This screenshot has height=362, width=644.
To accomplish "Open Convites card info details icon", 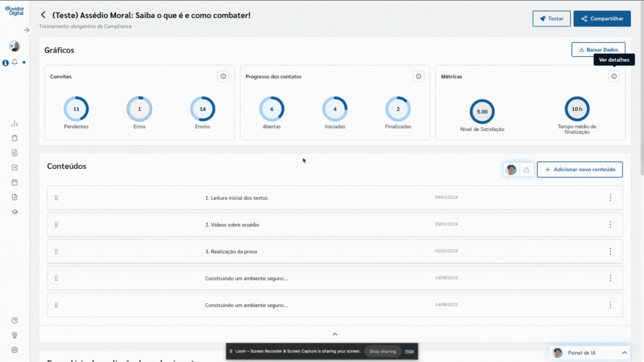I will (x=223, y=76).
